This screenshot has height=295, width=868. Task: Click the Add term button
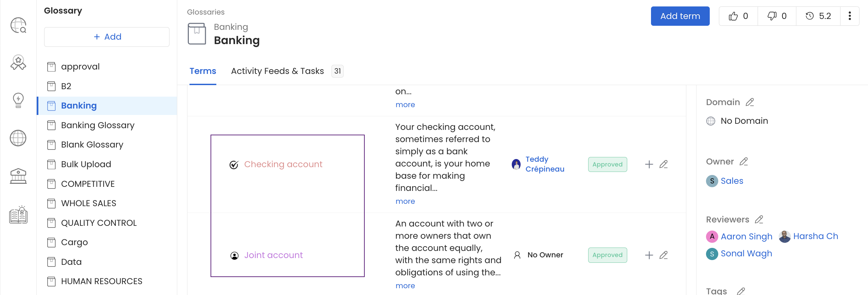(x=680, y=16)
